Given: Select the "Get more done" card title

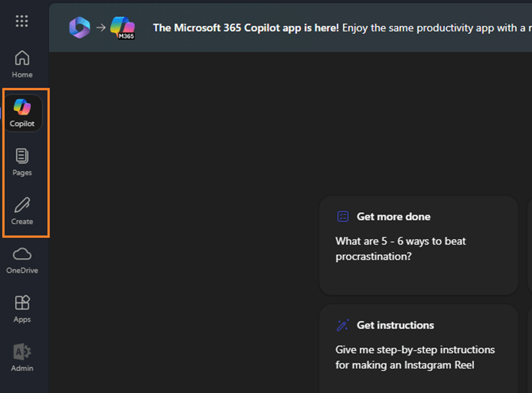Looking at the screenshot, I should click(x=393, y=217).
